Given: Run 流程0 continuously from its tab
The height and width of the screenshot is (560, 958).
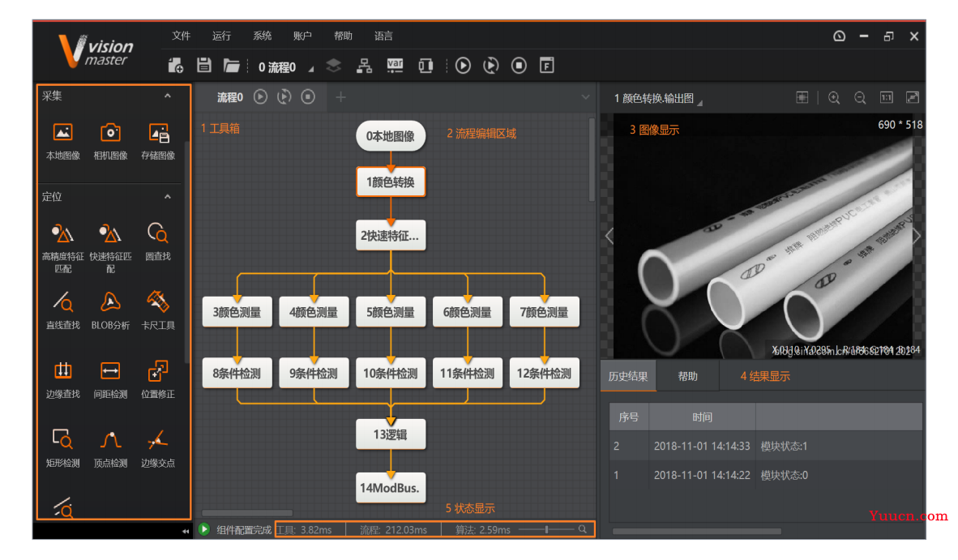Looking at the screenshot, I should pyautogui.click(x=284, y=96).
